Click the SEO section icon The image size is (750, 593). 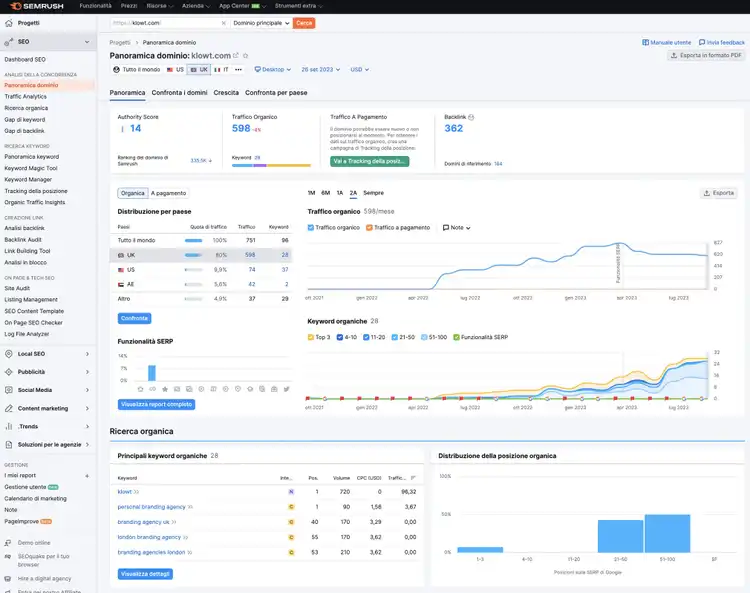click(x=9, y=42)
